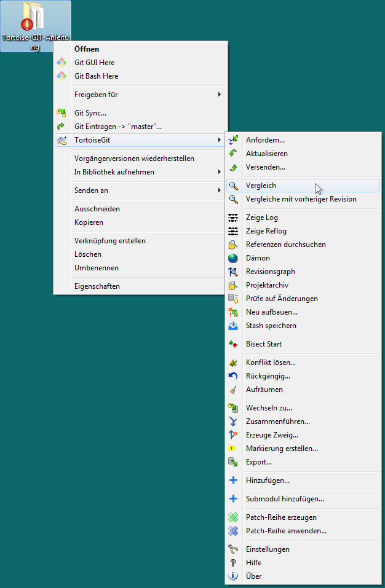Click the Projektarchiv icon
Screen dimensions: 385x588
pyautogui.click(x=233, y=285)
